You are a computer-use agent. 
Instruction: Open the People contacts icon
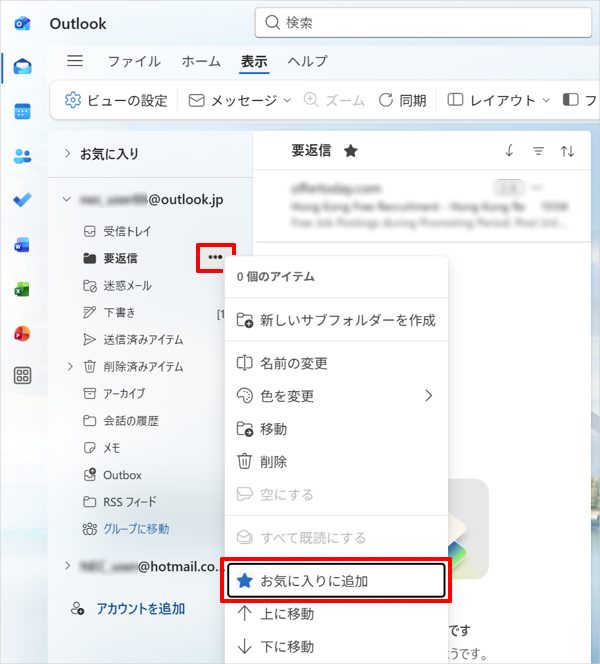coord(22,156)
